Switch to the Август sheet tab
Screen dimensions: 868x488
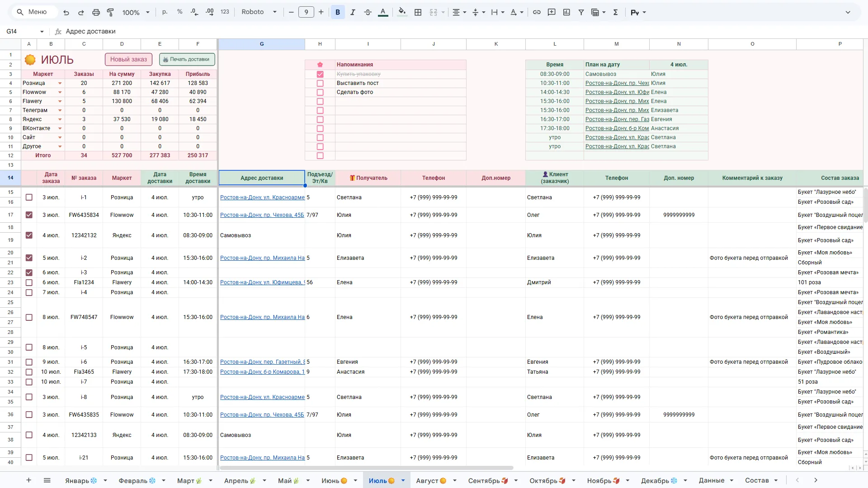tap(431, 480)
